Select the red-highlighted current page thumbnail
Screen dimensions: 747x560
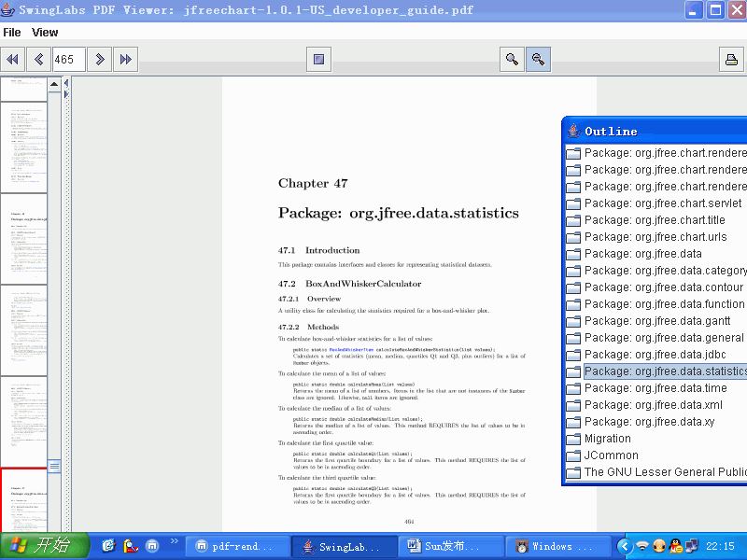point(24,500)
